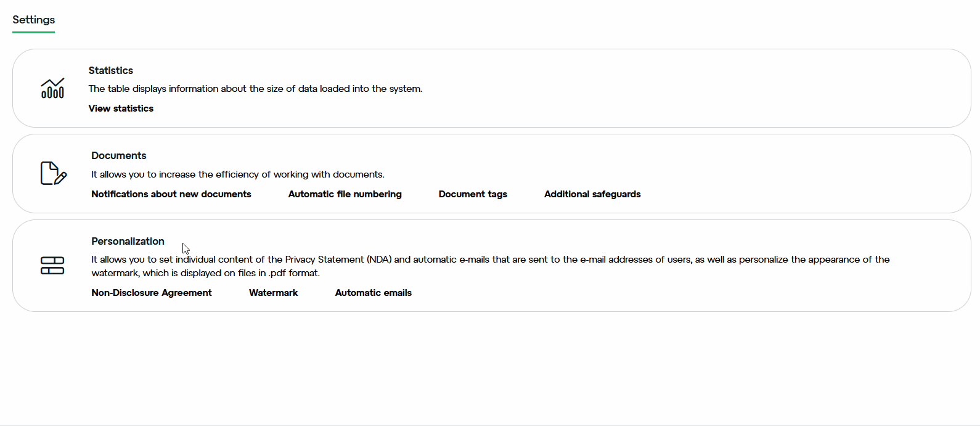
Task: Click the Statistics bar chart icon
Action: pos(52,88)
